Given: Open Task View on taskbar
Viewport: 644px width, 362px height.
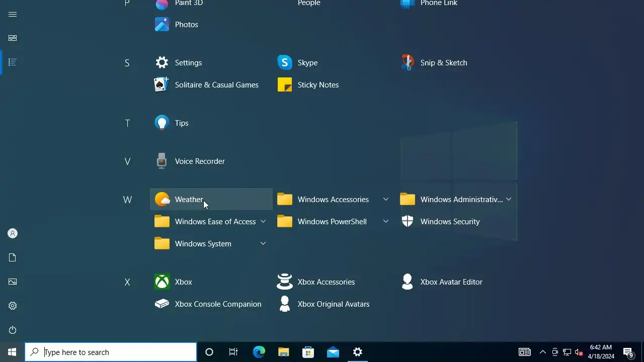Looking at the screenshot, I should point(233,352).
